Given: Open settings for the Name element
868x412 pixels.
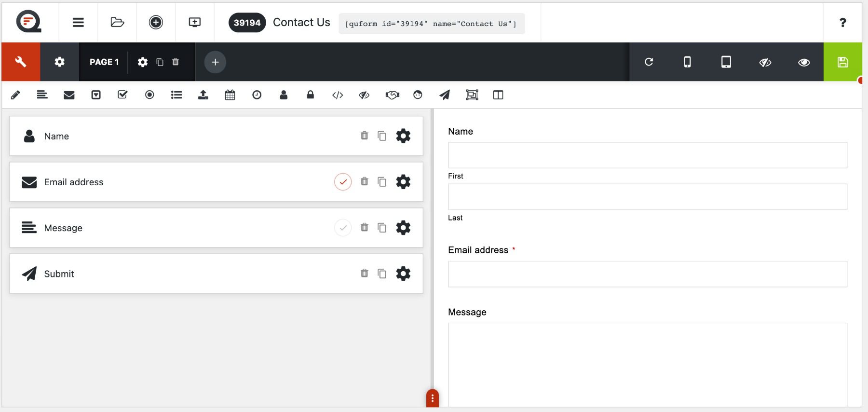Looking at the screenshot, I should (x=403, y=136).
